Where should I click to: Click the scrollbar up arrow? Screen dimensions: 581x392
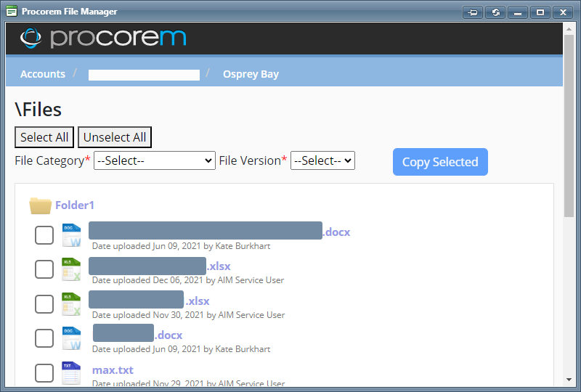tap(569, 28)
